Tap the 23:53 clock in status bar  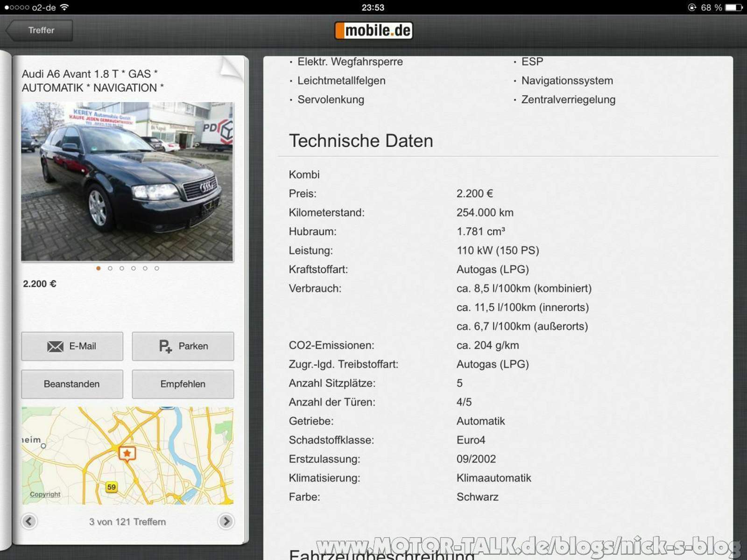[x=373, y=7]
